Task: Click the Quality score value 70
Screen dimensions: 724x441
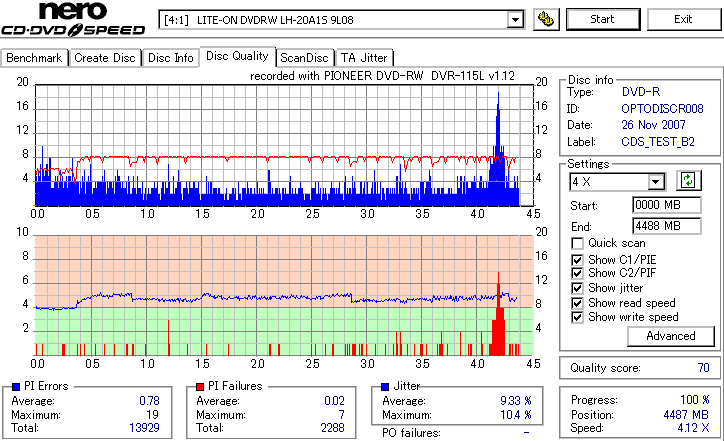Action: (703, 368)
